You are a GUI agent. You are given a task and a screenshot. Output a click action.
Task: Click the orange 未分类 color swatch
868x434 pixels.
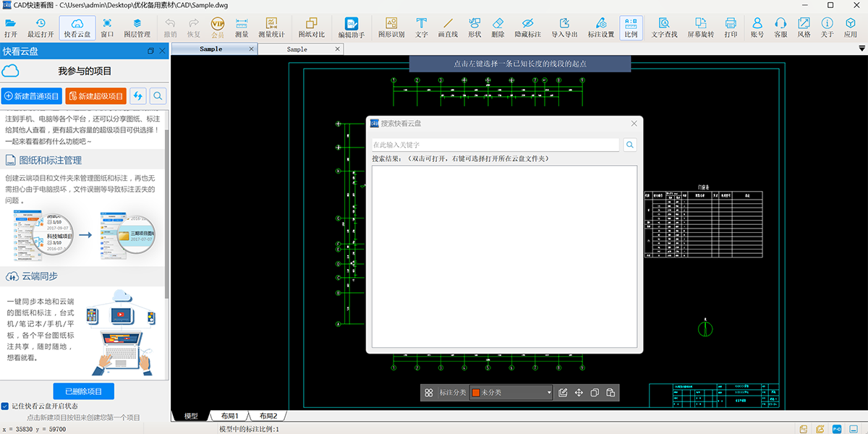[475, 393]
